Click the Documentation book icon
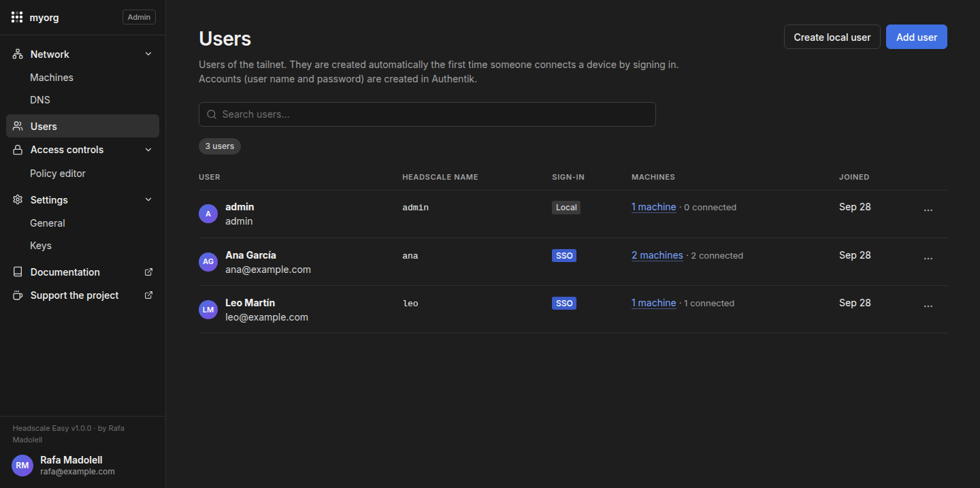980x488 pixels. [18, 272]
